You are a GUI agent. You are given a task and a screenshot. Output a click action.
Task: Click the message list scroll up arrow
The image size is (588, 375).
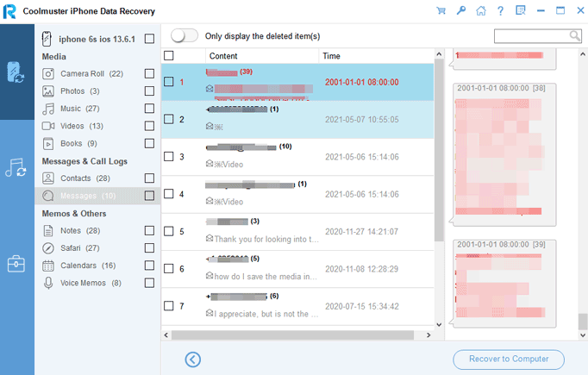point(439,55)
